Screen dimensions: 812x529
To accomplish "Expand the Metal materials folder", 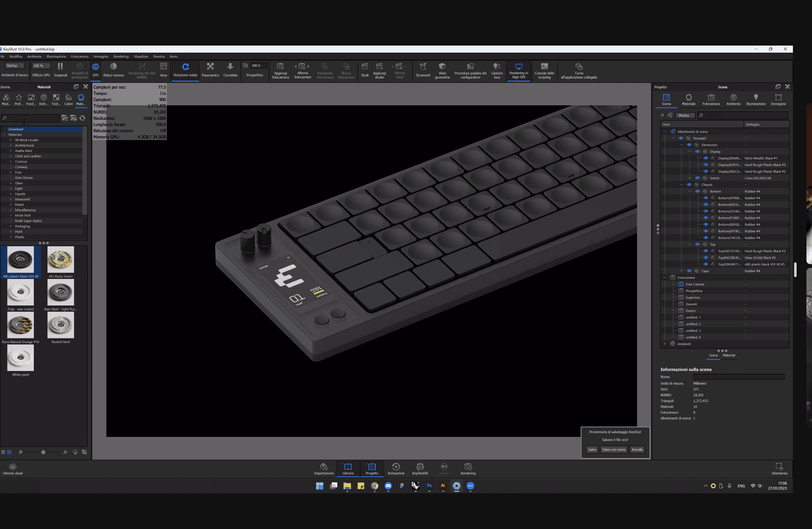I will coord(11,205).
